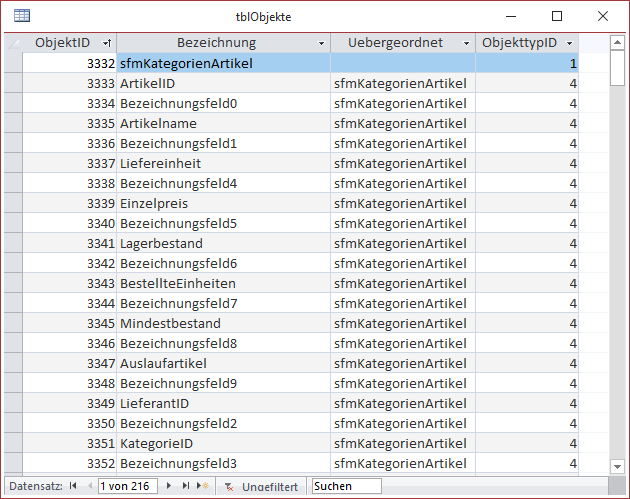Create new empty record button
This screenshot has width=630, height=499.
click(203, 486)
